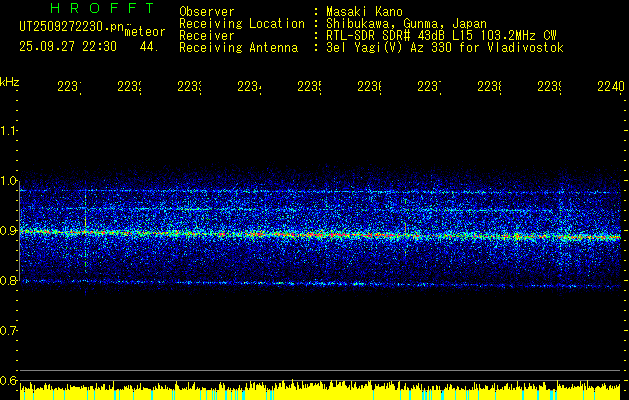
Task: Select the location Shibukawa, Gunma, Japan
Action: [x=406, y=24]
